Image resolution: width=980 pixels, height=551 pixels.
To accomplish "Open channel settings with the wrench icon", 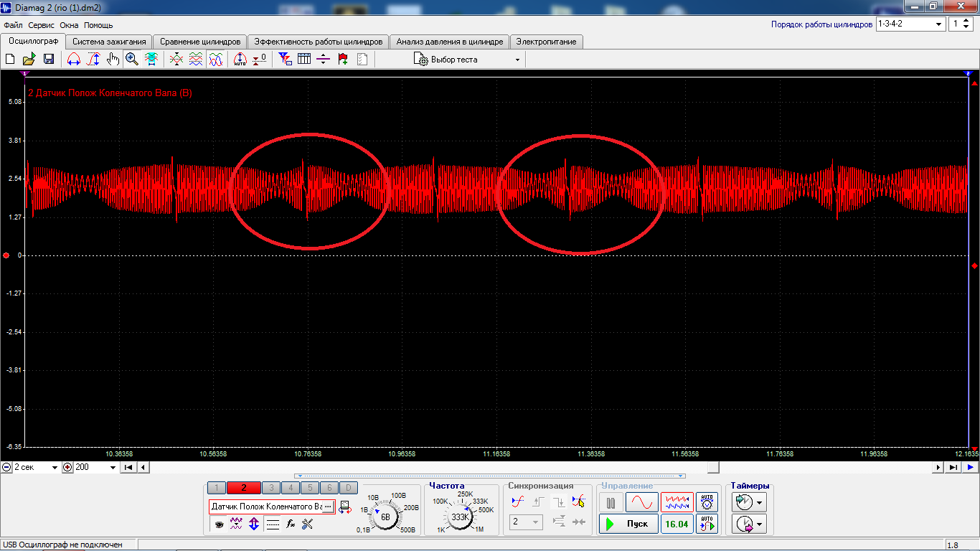I will [x=308, y=524].
